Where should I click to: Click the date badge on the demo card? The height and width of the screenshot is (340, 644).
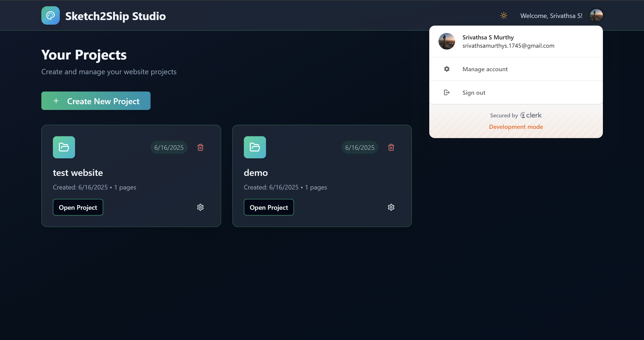point(360,147)
